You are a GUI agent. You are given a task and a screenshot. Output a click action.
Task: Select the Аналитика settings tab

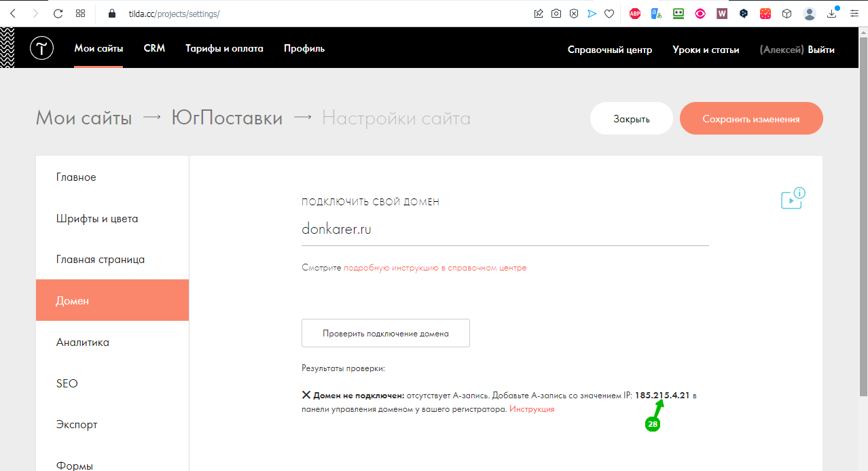click(112, 343)
